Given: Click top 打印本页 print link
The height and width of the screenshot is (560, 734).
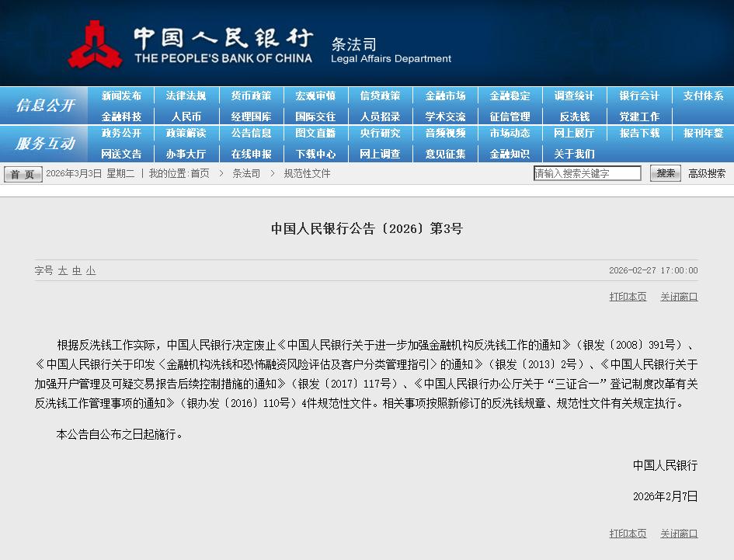Looking at the screenshot, I should tap(628, 297).
